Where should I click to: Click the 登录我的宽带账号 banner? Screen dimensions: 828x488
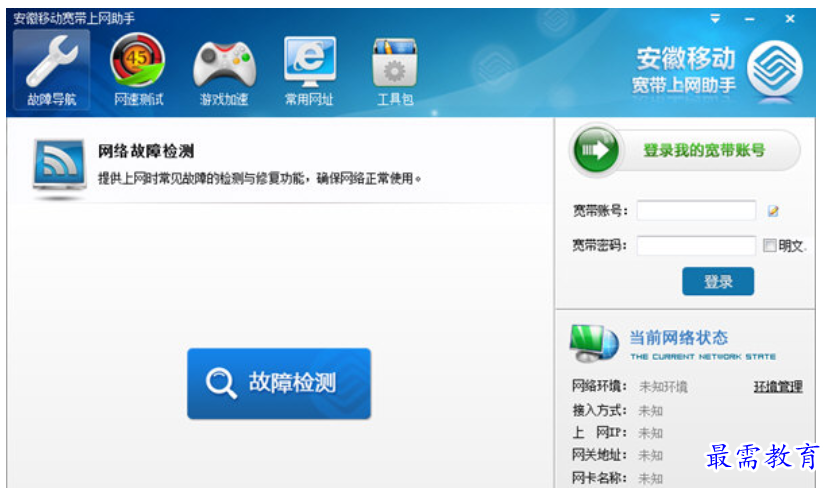point(685,151)
